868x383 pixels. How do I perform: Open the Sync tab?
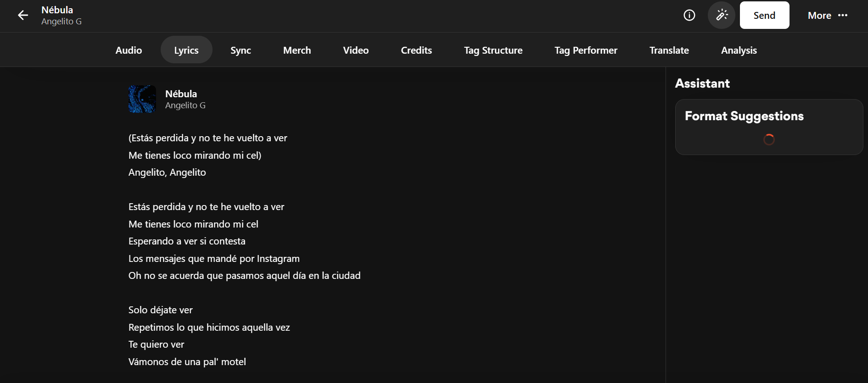[x=241, y=50]
